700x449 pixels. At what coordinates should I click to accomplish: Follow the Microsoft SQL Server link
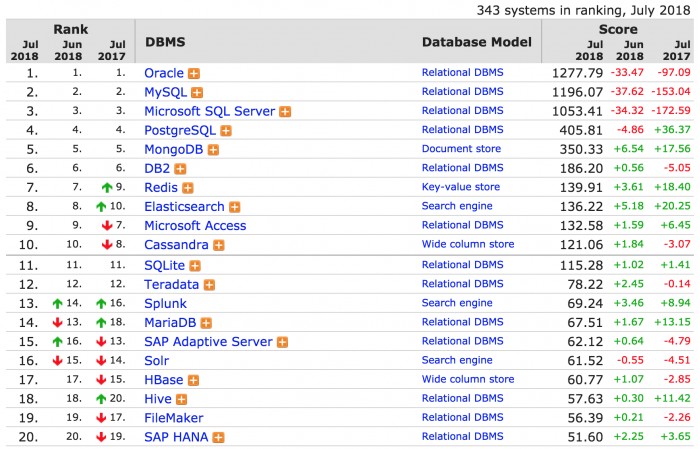[209, 111]
